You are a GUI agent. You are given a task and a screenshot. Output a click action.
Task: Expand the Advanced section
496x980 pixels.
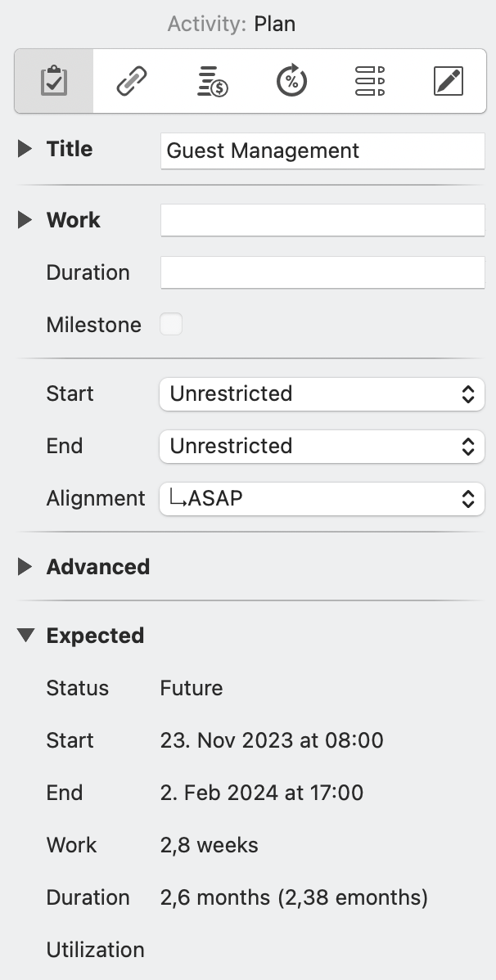point(24,566)
